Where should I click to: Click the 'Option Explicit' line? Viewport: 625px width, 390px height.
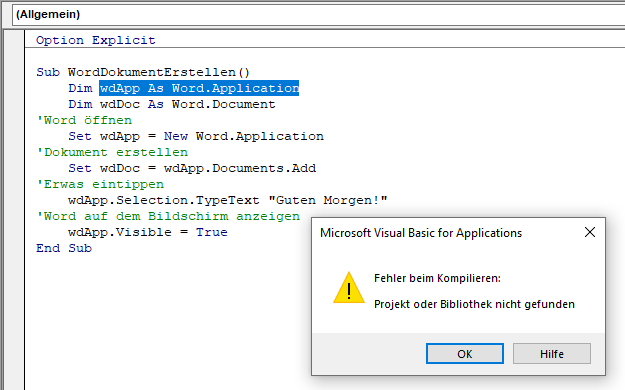click(96, 40)
